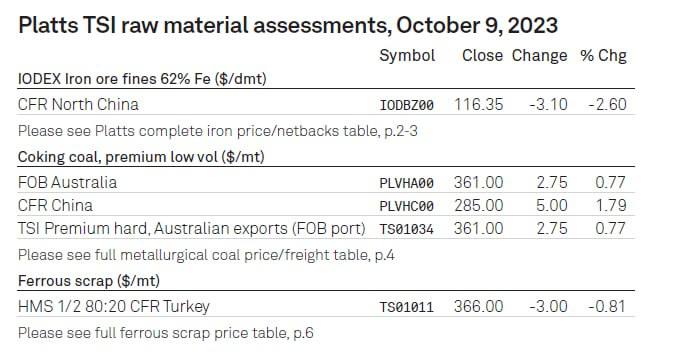The height and width of the screenshot is (362, 682).
Task: Open the iron price/netbacks table reference note
Action: tap(217, 131)
